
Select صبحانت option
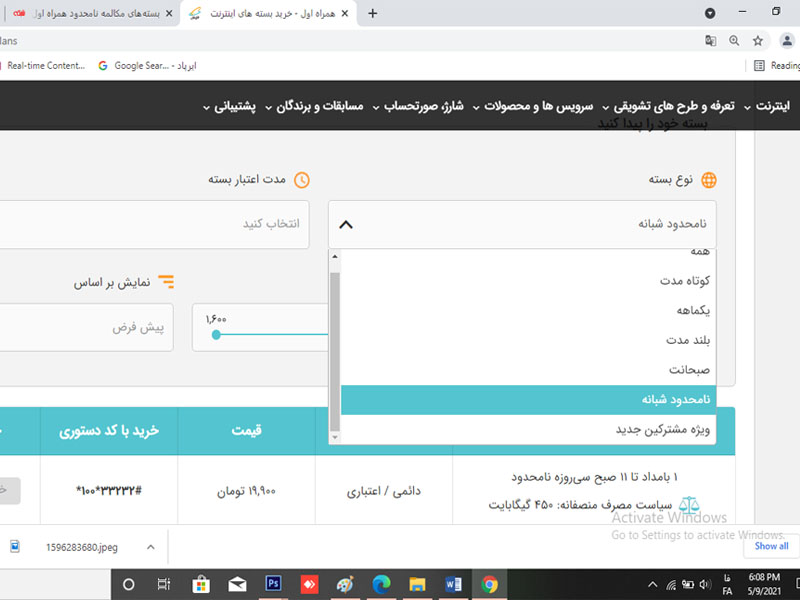pos(528,369)
